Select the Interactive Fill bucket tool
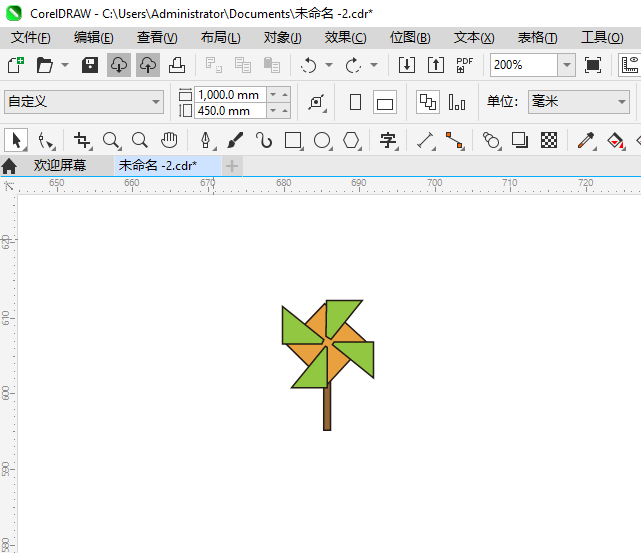Screen dimensions: 641x553 click(615, 140)
